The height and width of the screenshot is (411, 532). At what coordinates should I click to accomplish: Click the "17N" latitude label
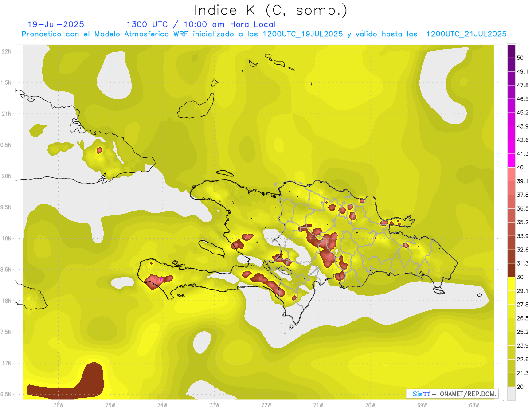[8, 364]
